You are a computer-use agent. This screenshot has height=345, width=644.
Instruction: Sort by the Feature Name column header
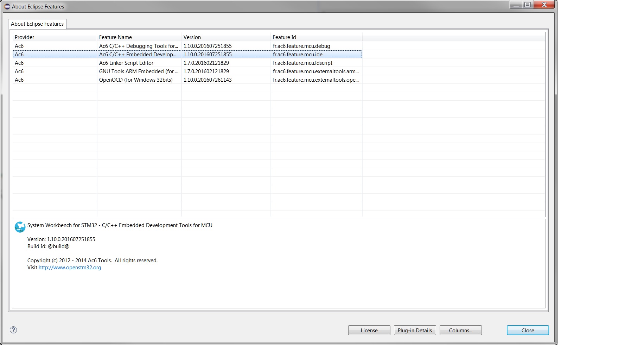pyautogui.click(x=139, y=37)
